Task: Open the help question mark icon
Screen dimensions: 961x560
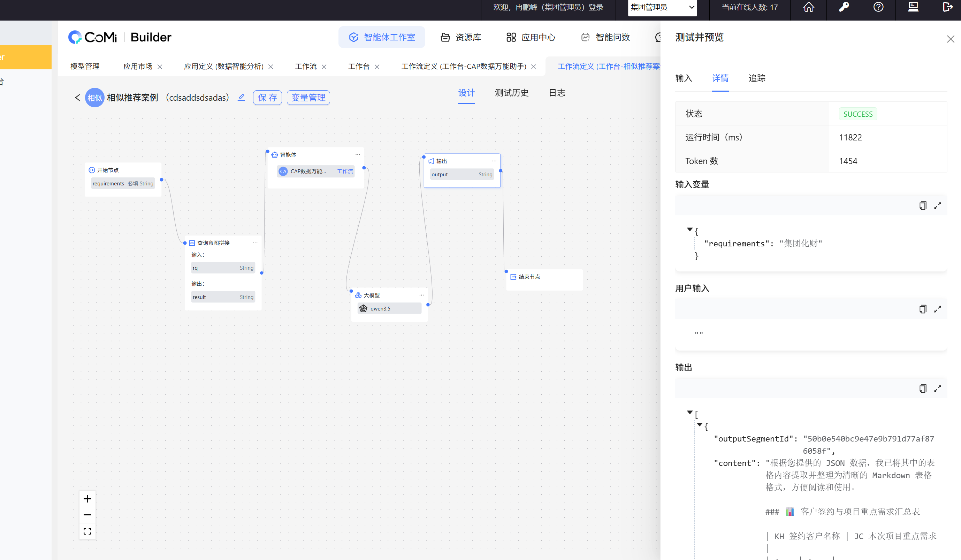Action: coord(878,7)
